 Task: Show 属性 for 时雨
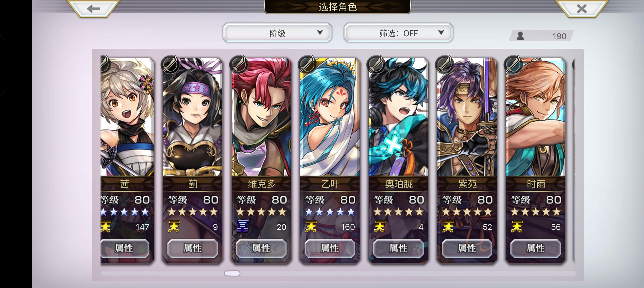tap(535, 248)
